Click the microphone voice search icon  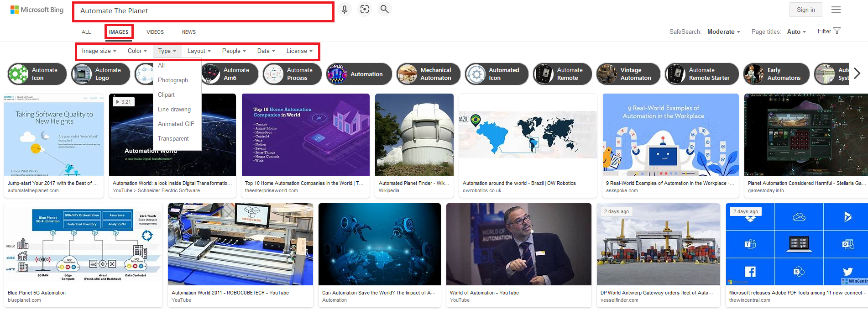pyautogui.click(x=345, y=10)
